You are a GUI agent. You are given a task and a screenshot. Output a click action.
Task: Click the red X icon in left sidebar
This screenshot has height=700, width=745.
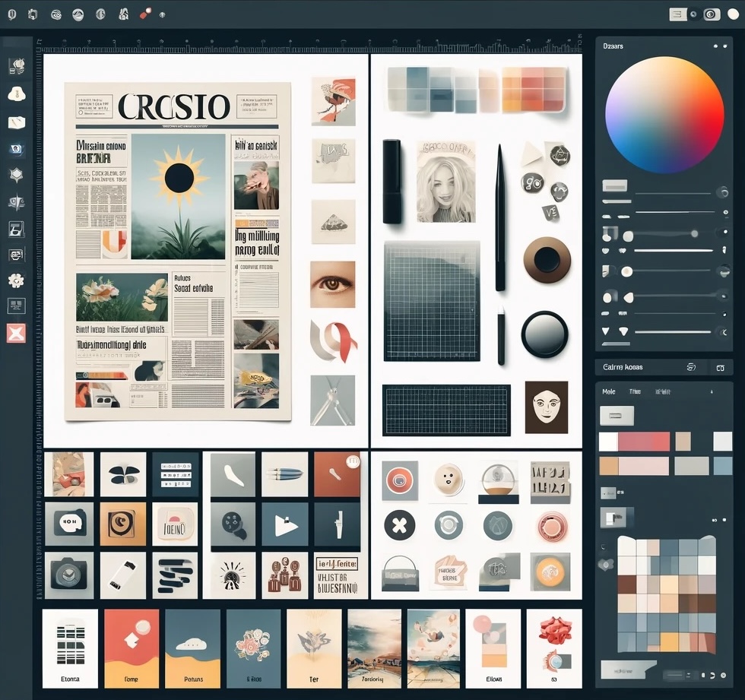point(16,333)
